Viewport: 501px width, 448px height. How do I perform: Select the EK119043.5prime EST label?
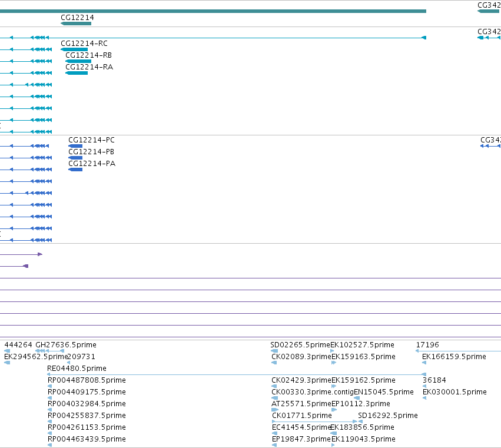(x=364, y=439)
